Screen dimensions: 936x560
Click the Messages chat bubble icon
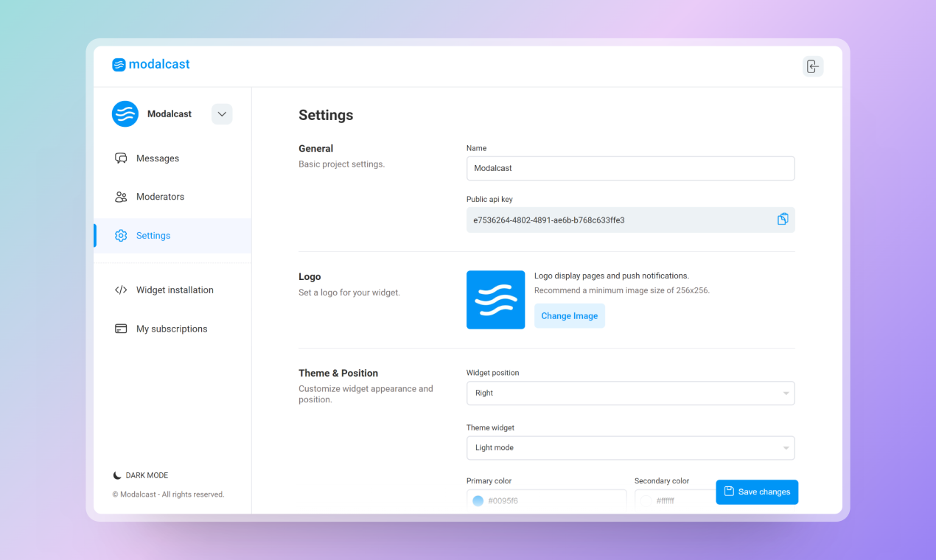(121, 158)
